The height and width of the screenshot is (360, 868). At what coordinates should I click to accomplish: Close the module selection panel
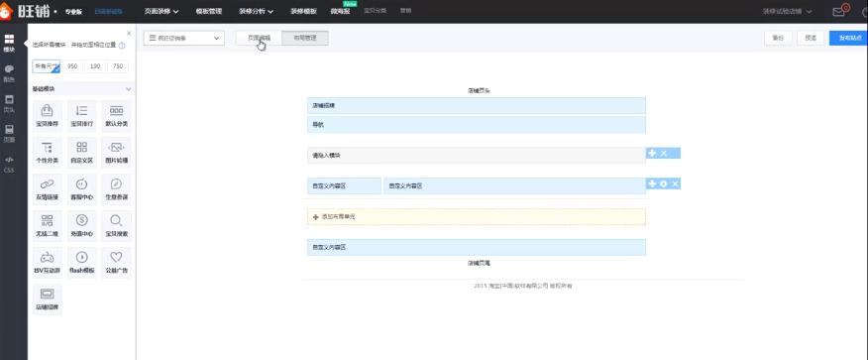pyautogui.click(x=129, y=34)
